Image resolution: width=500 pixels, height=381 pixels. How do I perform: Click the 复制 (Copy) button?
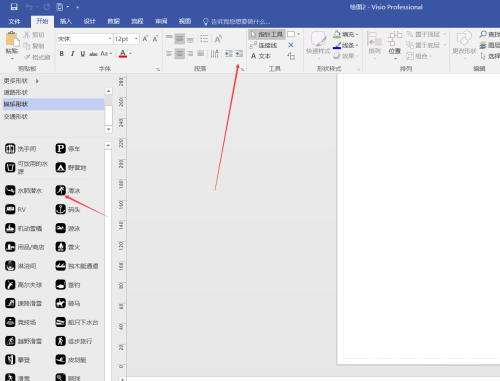coord(34,46)
